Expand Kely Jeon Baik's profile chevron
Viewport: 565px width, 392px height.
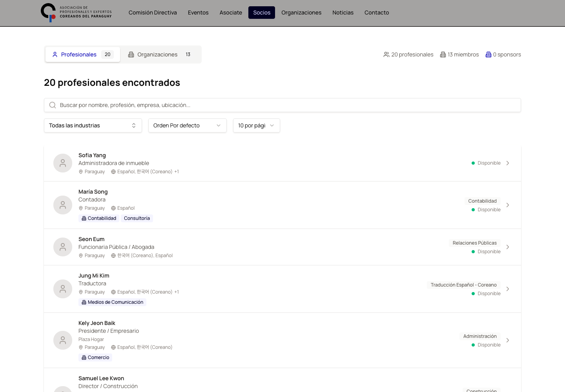tap(508, 340)
